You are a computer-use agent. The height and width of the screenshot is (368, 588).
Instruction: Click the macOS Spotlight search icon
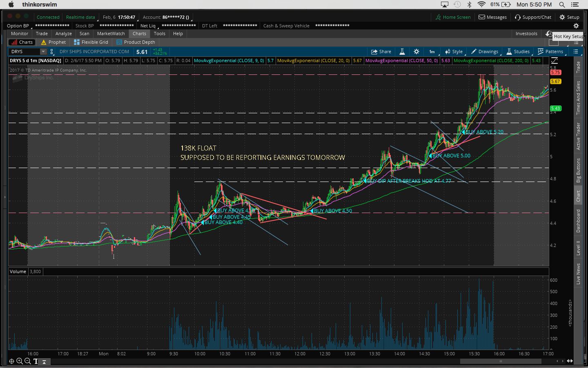(x=562, y=4)
